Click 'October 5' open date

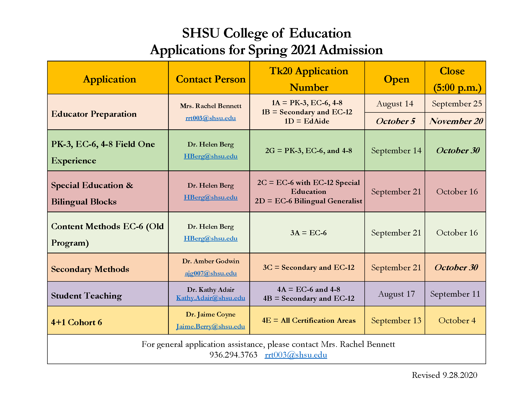coord(395,121)
